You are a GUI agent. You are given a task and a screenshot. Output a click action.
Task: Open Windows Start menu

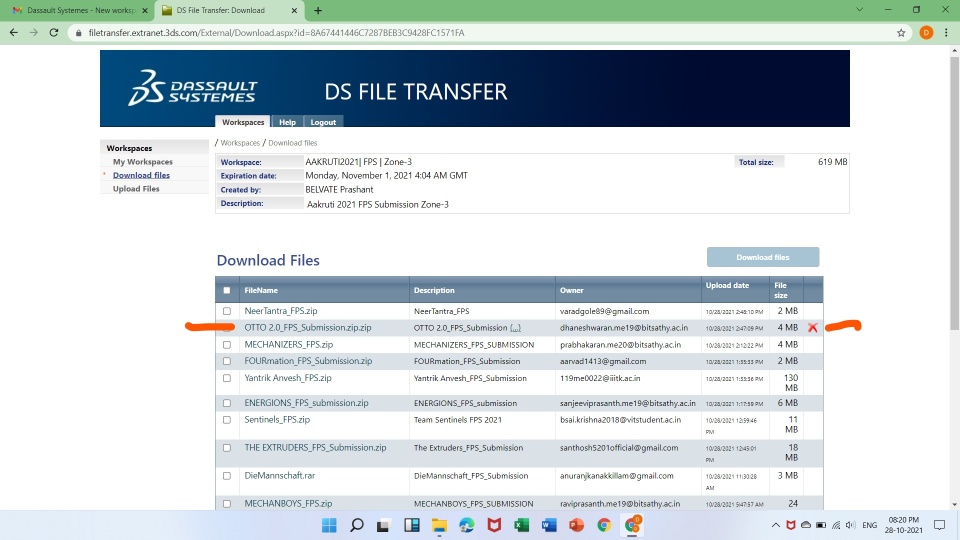click(329, 525)
